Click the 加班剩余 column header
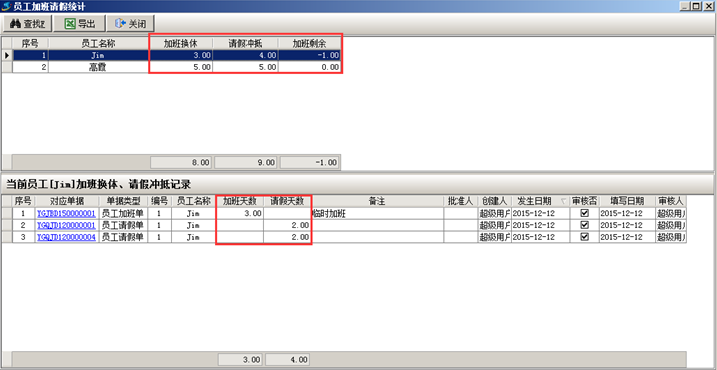717x370 pixels. coord(310,43)
